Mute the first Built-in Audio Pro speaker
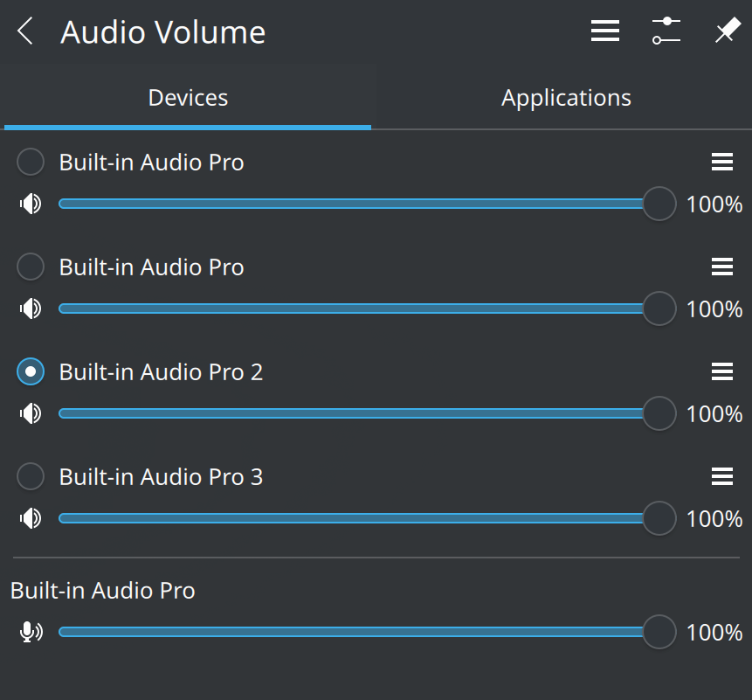The height and width of the screenshot is (700, 752). point(31,204)
